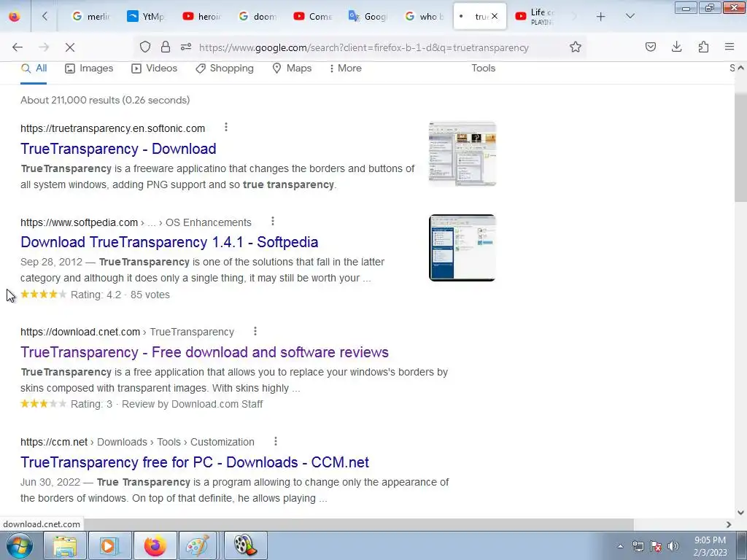Open TrueTransparency - Download link
Image resolution: width=747 pixels, height=560 pixels.
pyautogui.click(x=118, y=149)
